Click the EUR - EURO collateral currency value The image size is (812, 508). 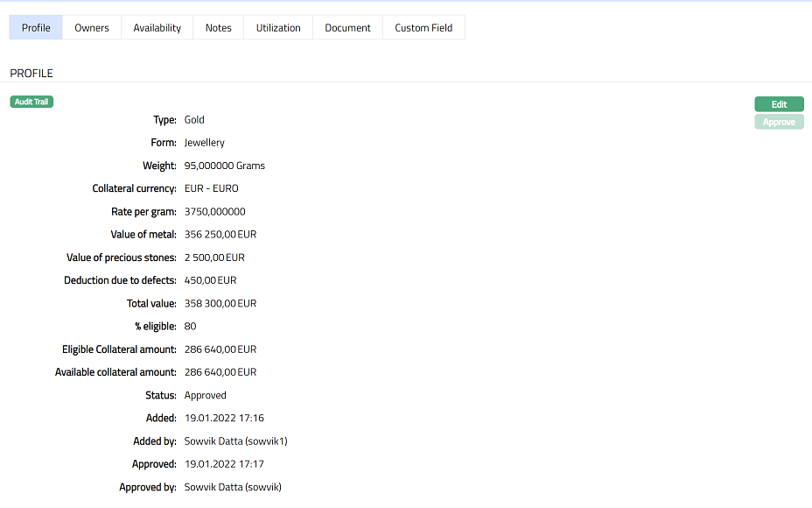(211, 188)
